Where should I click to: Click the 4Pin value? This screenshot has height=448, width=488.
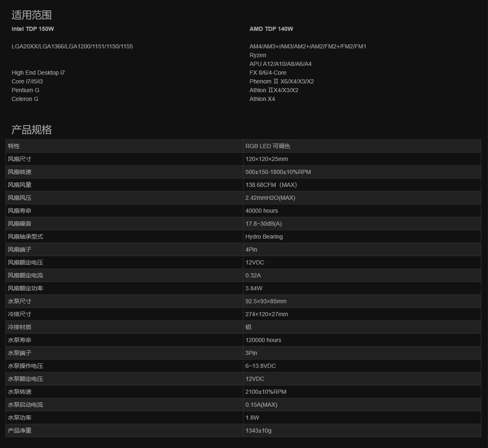point(251,249)
